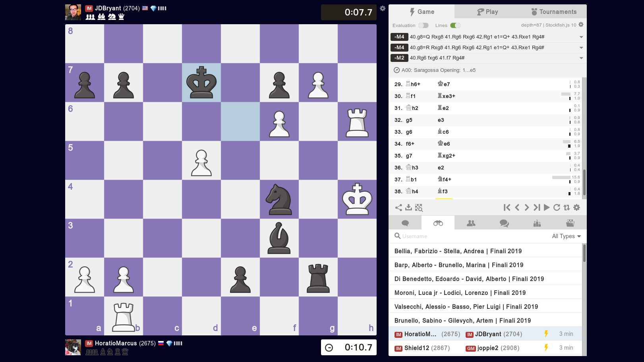Open the leaderboard standings panel
The width and height of the screenshot is (644, 362).
point(537,223)
